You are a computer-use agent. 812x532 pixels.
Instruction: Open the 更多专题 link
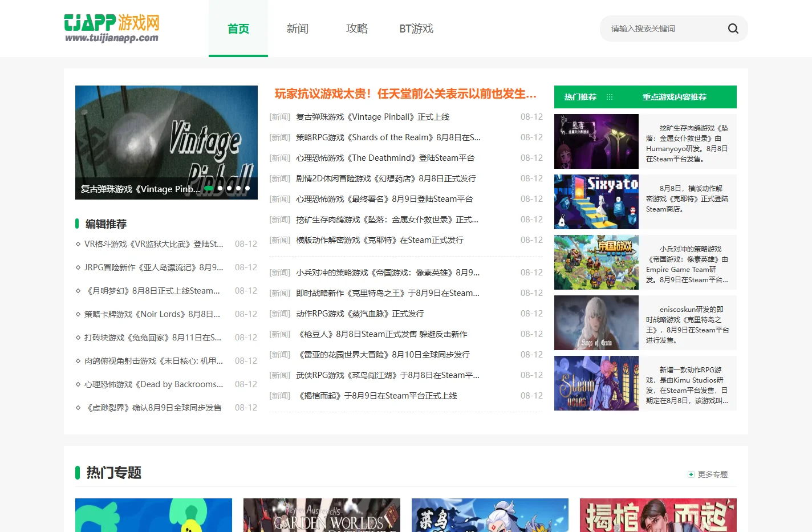point(713,474)
